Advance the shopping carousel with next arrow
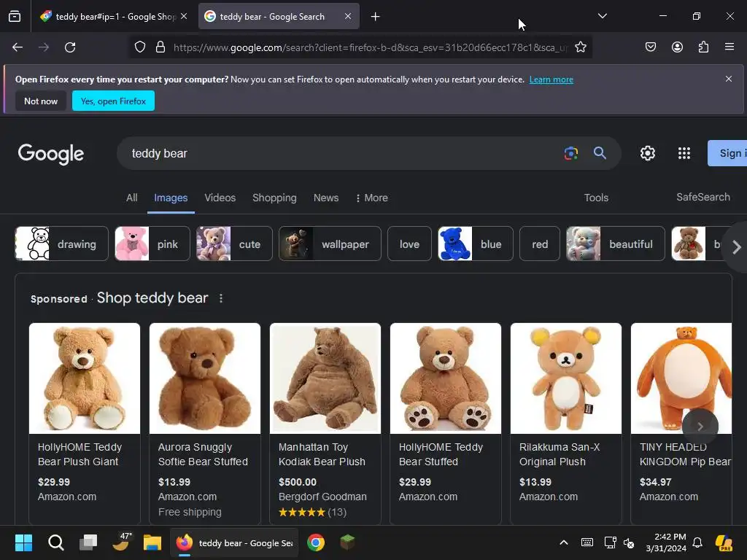This screenshot has height=560, width=747. click(x=700, y=426)
